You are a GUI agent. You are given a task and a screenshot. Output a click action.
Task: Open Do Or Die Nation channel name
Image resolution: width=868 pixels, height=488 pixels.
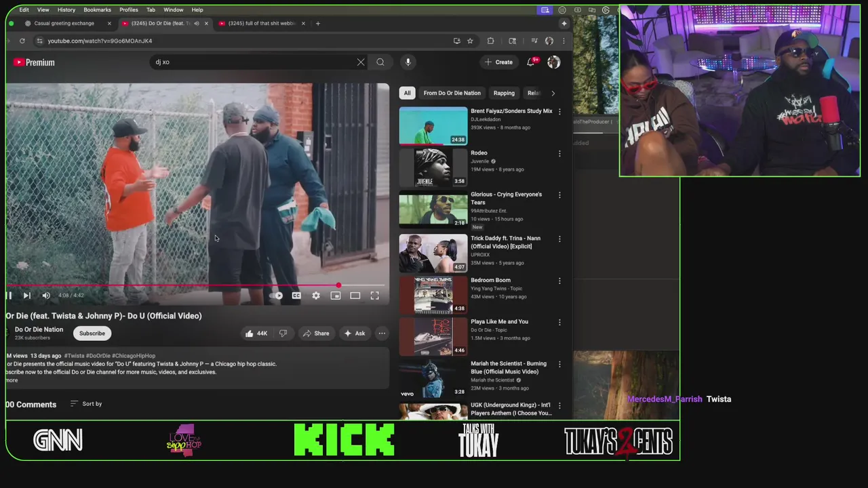click(x=39, y=329)
